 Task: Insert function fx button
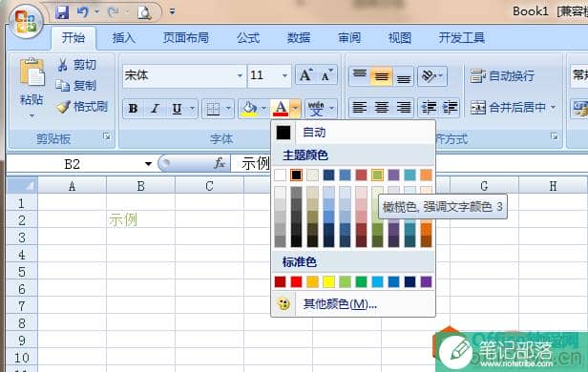tap(220, 163)
